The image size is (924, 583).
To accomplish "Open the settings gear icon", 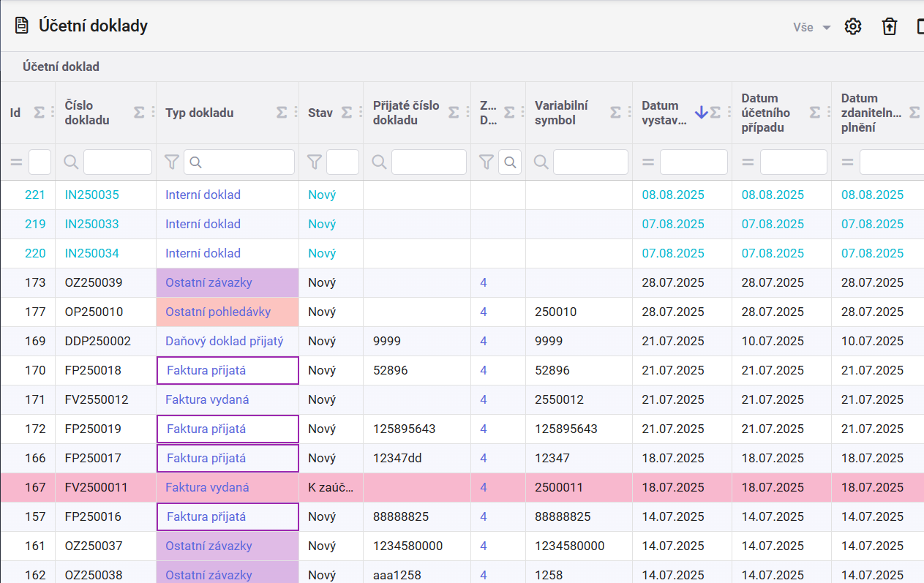I will point(853,27).
